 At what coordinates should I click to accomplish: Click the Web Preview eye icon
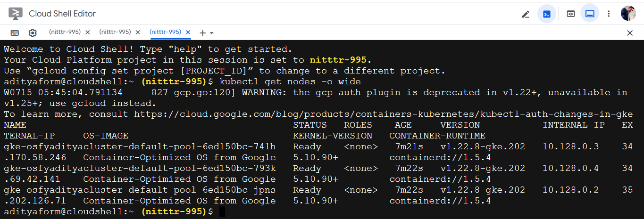(571, 14)
